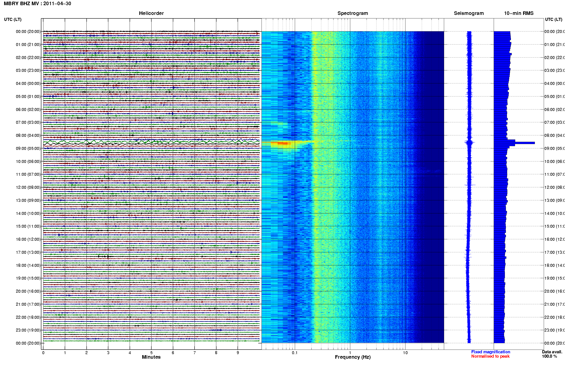Select the 17:00 (13:00) left axis label
Viewport: 588px width, 368px height.
[28, 252]
